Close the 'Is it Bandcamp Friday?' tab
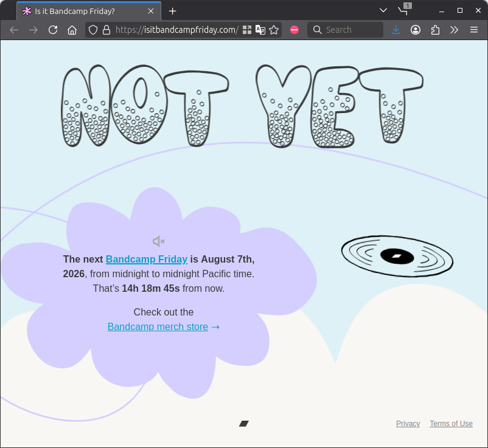Screen dimensions: 488x448 click(x=151, y=11)
